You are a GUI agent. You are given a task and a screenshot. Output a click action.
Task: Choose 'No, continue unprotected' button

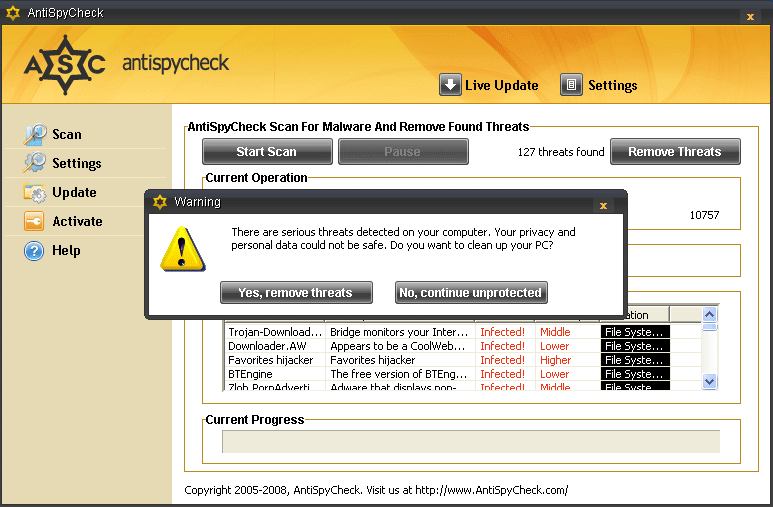click(x=471, y=293)
